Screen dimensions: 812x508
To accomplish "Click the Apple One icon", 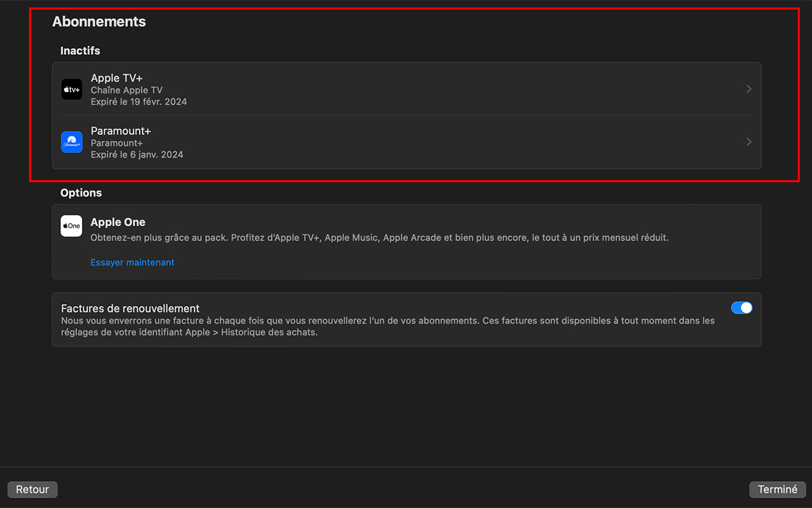I will 72,226.
